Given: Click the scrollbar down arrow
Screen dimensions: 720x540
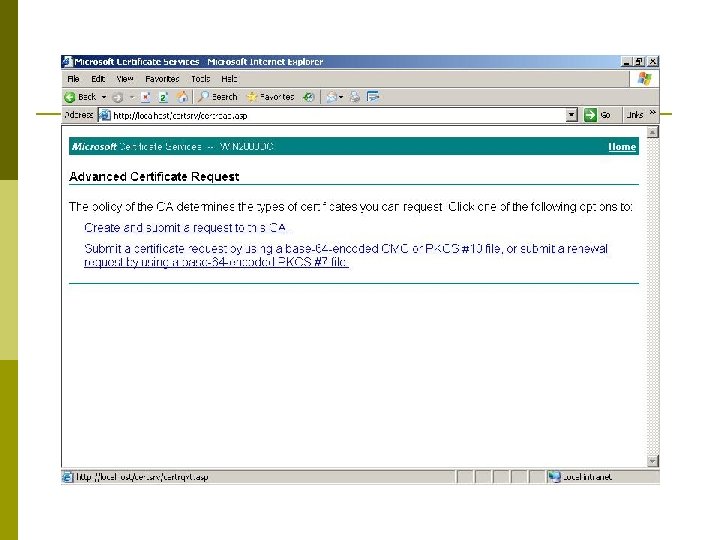Looking at the screenshot, I should [652, 461].
